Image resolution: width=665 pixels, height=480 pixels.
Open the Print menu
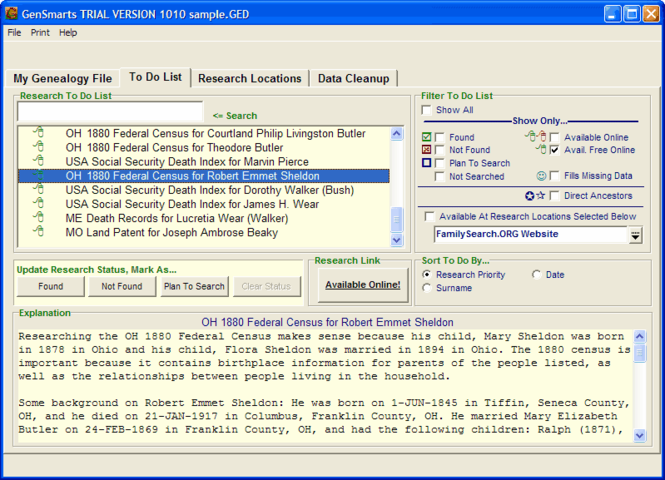(x=40, y=33)
